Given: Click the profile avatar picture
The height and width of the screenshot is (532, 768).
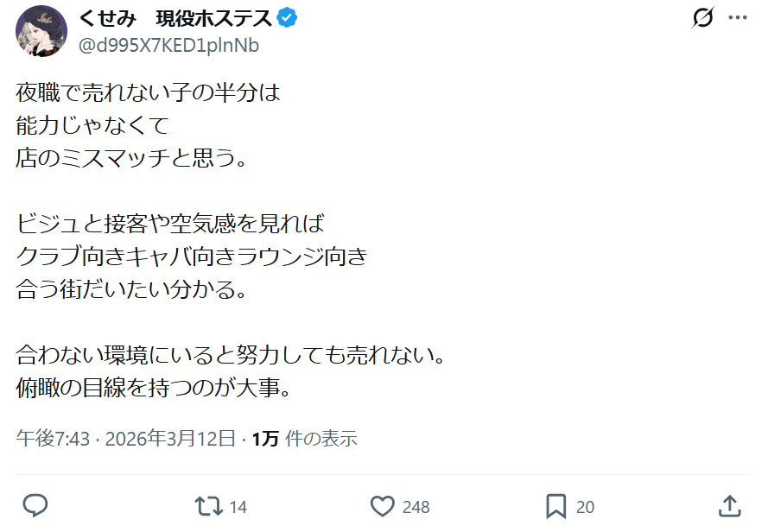Looking at the screenshot, I should tap(41, 28).
